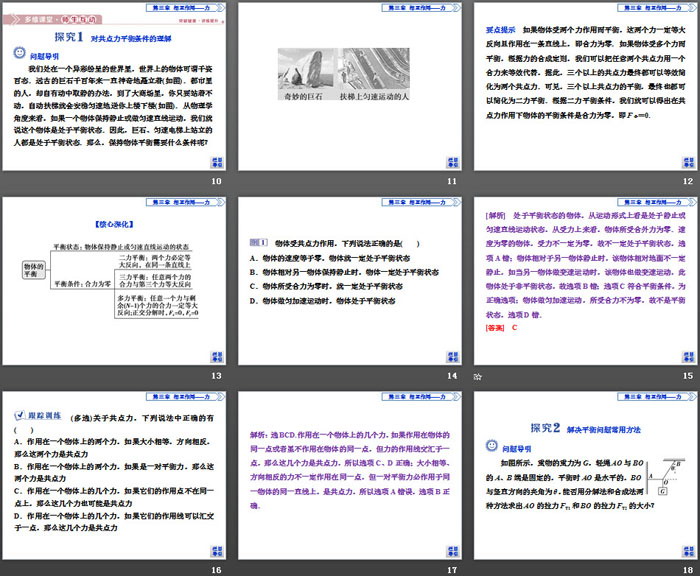This screenshot has width=700, height=576.
Task: Click the 要点提示 label on slide 12
Action: click(x=500, y=30)
